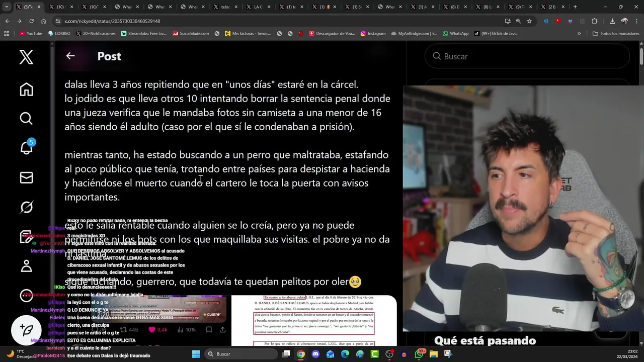
Task: Open Descargador de You... bookmark
Action: (x=332, y=34)
